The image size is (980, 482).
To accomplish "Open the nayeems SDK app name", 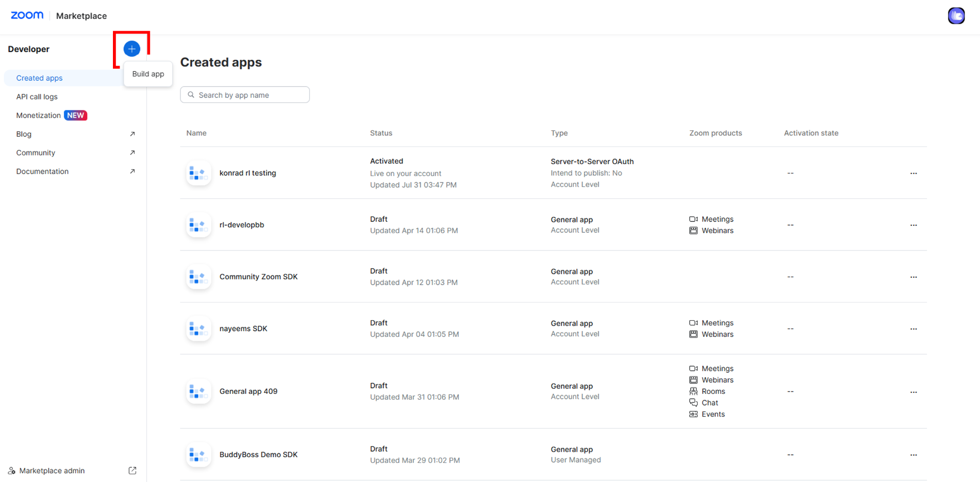I will 243,328.
